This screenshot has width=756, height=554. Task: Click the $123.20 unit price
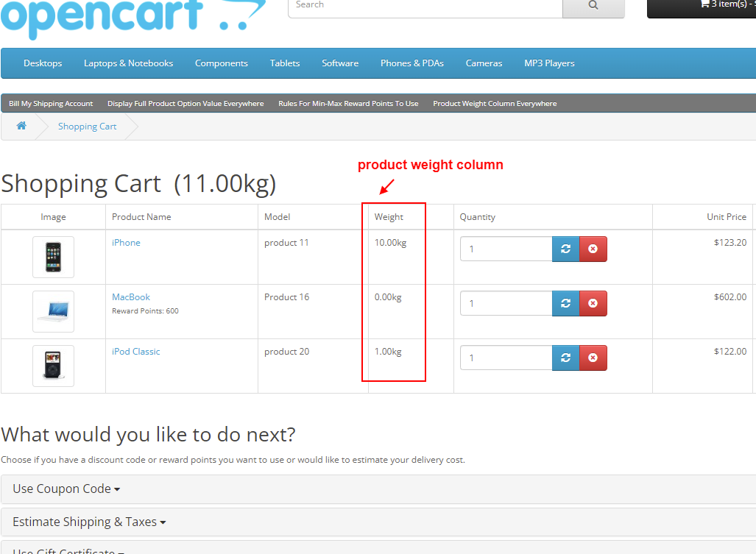pos(730,243)
